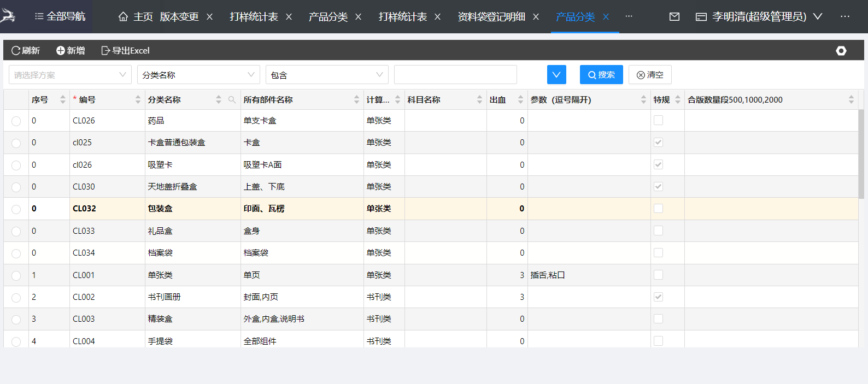
Task: Open the mail envelope icon
Action: (675, 17)
